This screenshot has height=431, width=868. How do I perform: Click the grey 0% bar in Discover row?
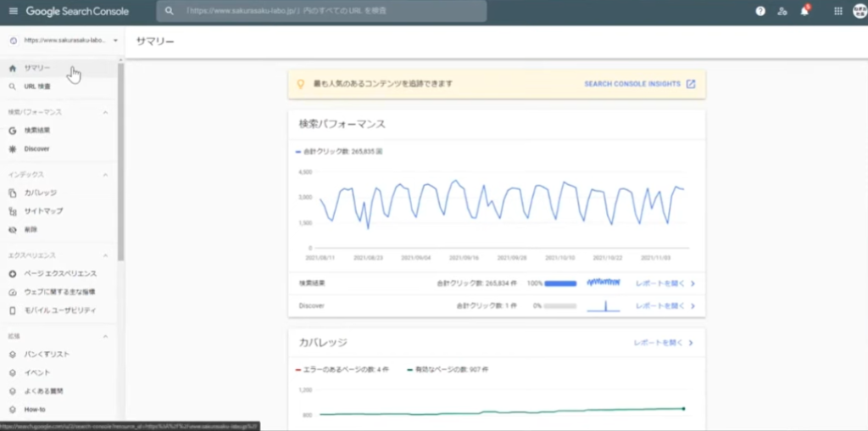(560, 305)
